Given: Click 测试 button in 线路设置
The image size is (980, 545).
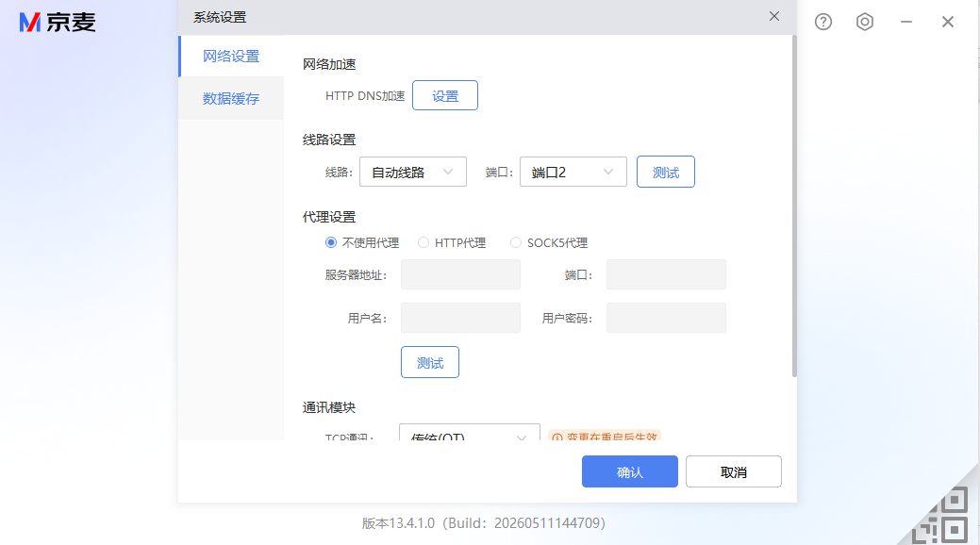Looking at the screenshot, I should (x=666, y=172).
